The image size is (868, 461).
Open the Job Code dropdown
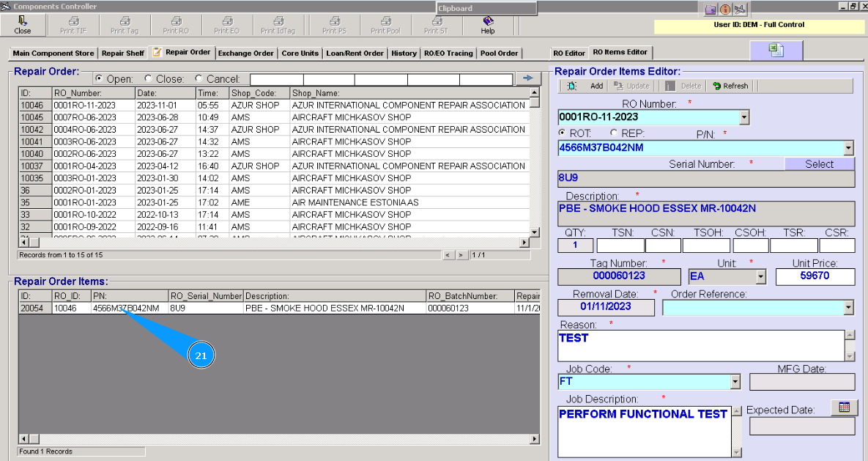[x=735, y=382]
